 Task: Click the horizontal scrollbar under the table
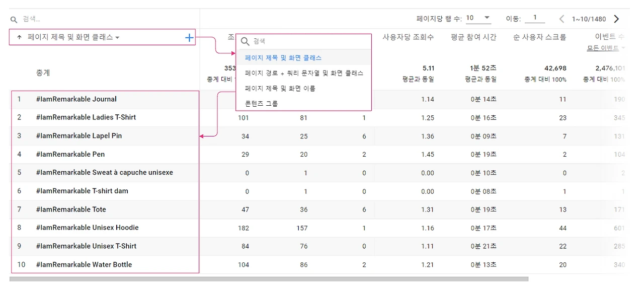269,279
